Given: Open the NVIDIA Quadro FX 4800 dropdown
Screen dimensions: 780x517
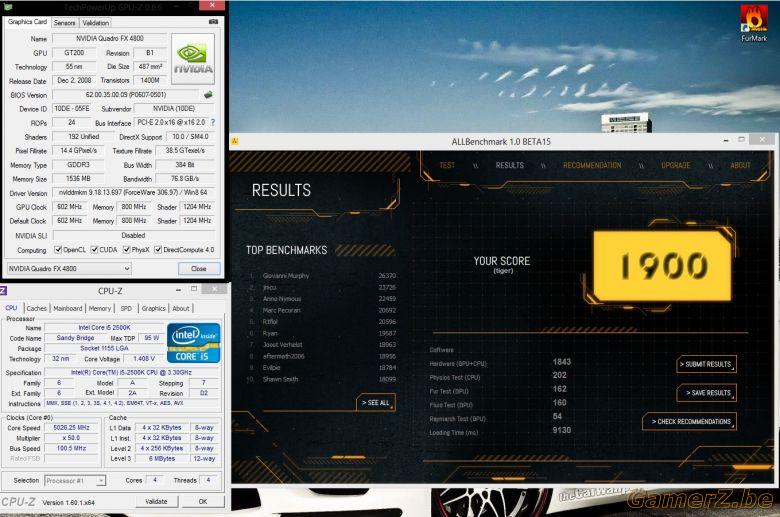Looking at the screenshot, I should [x=69, y=268].
